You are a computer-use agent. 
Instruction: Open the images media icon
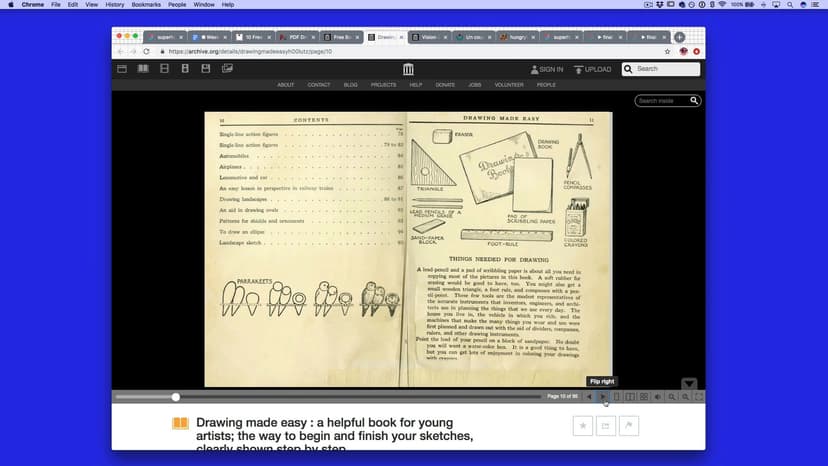coord(227,69)
